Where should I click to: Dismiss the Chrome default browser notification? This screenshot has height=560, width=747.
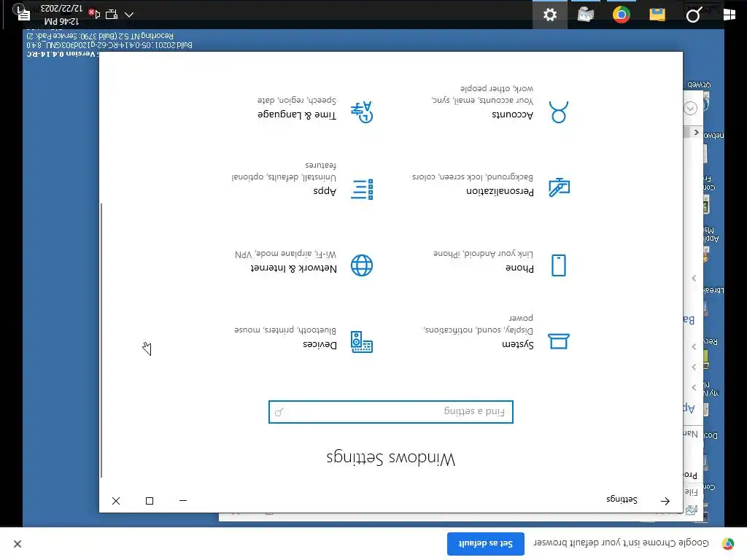click(18, 544)
